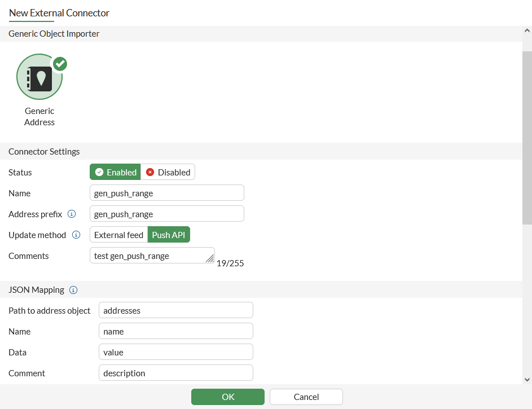Choose Push API update method

coord(169,235)
